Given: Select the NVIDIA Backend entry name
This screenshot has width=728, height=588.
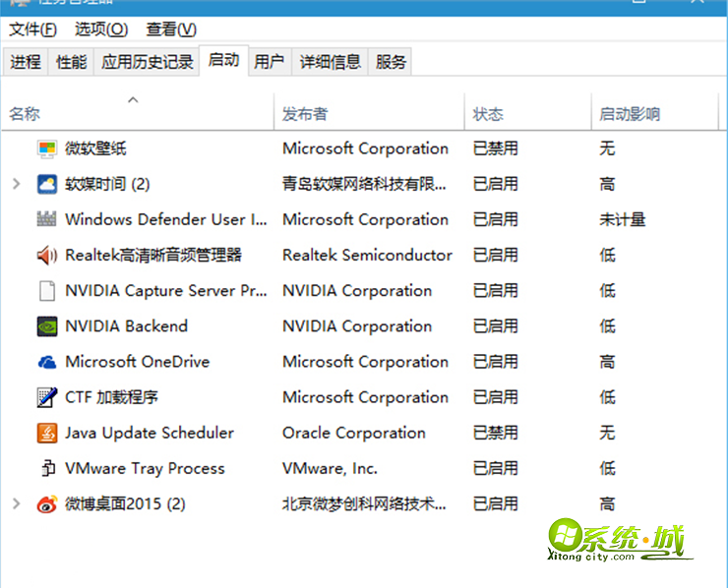Looking at the screenshot, I should coord(126,326).
